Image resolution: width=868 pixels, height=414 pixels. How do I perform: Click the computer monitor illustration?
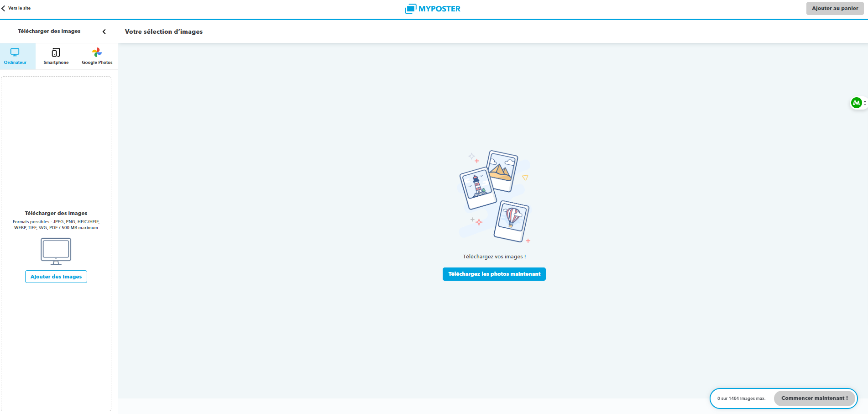[x=56, y=251]
